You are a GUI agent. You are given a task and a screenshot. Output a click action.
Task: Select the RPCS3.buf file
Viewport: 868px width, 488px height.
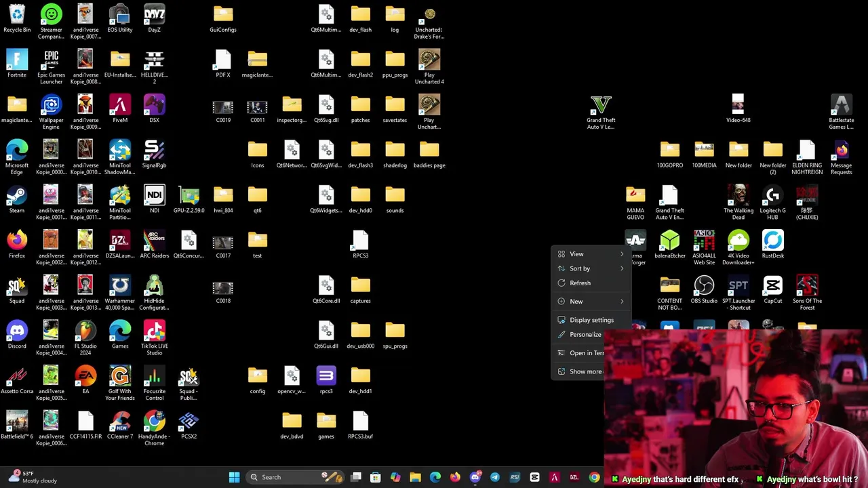click(360, 425)
